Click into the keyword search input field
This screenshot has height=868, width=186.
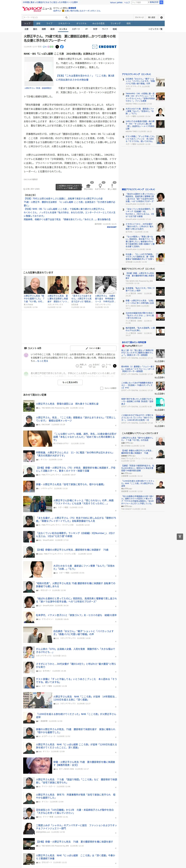(44, 18)
